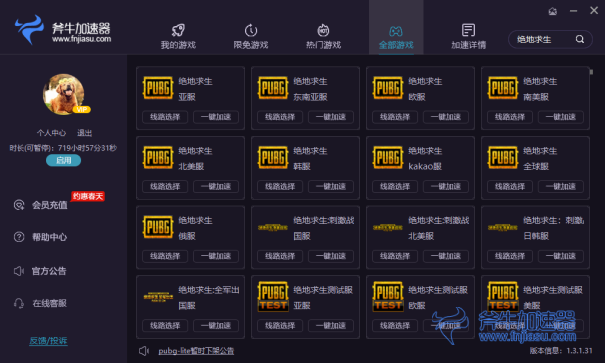Click 一键加速 for 东南亚服

[331, 117]
